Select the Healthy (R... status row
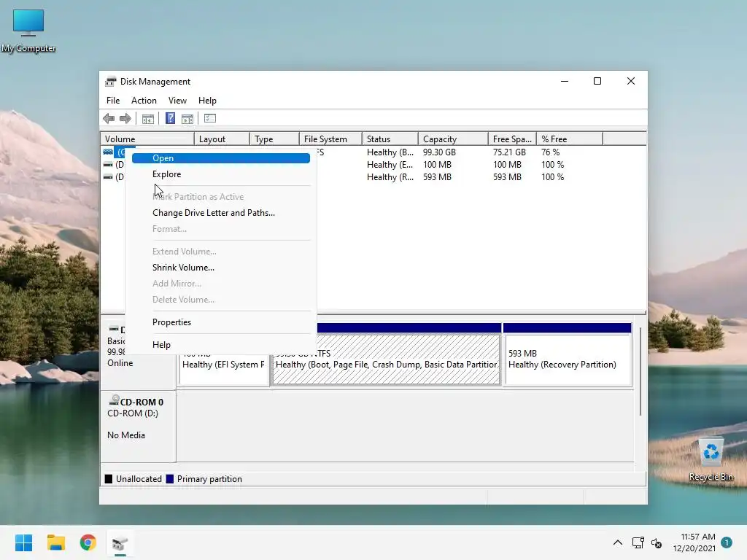Screen dimensions: 747x560 (390, 177)
